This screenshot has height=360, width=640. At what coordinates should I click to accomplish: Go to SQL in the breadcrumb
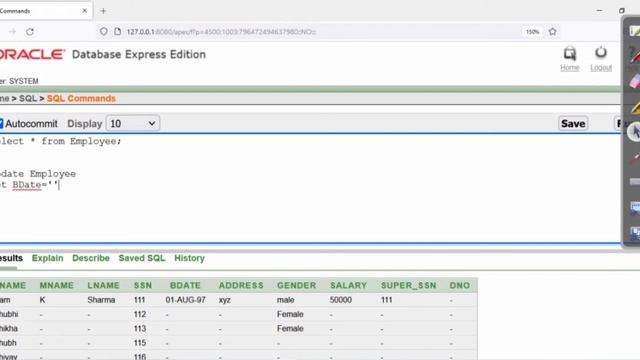click(28, 98)
